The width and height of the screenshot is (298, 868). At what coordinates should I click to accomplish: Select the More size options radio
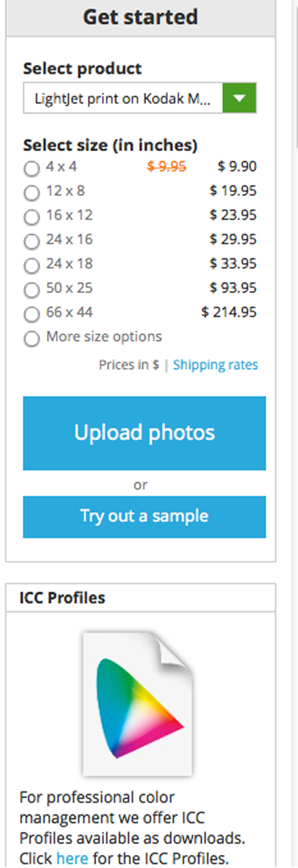pyautogui.click(x=31, y=339)
